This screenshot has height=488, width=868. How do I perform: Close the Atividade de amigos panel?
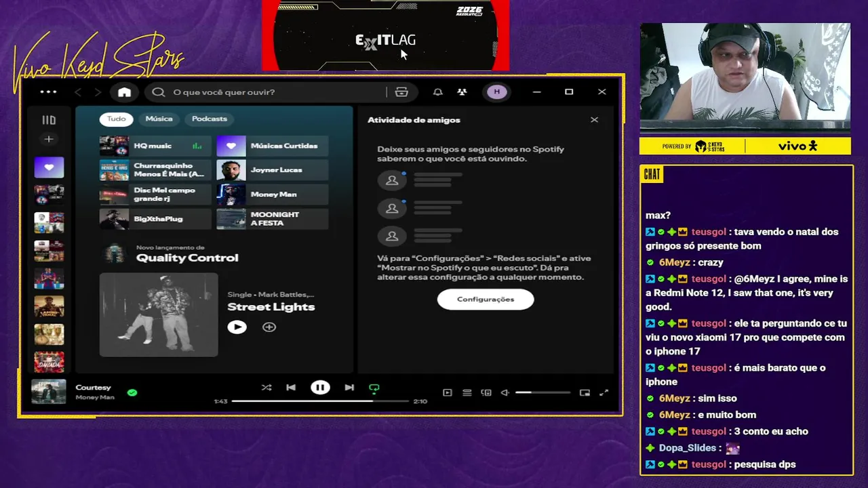click(594, 120)
